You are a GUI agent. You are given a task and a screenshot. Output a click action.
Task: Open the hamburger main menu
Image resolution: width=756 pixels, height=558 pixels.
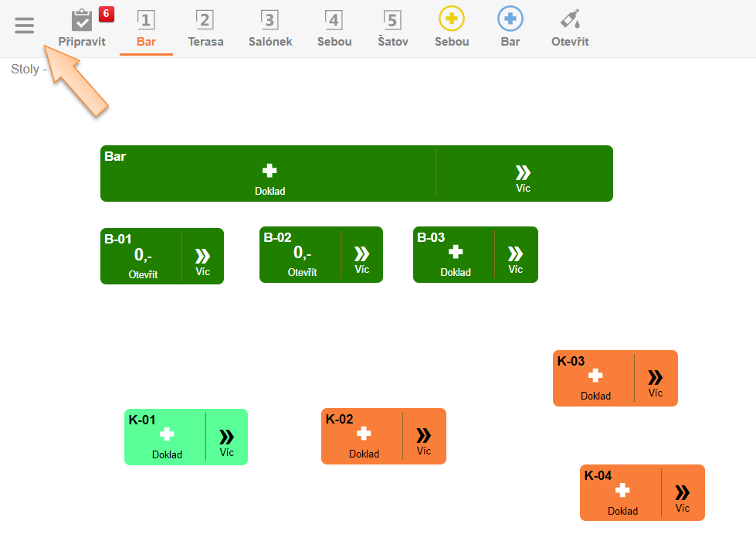(x=25, y=26)
